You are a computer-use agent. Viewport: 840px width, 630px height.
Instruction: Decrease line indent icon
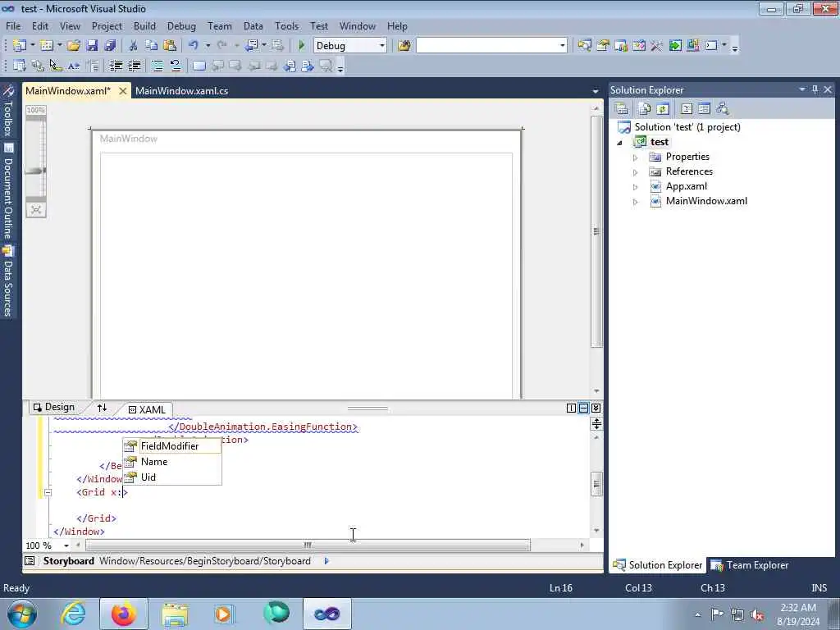coord(116,66)
